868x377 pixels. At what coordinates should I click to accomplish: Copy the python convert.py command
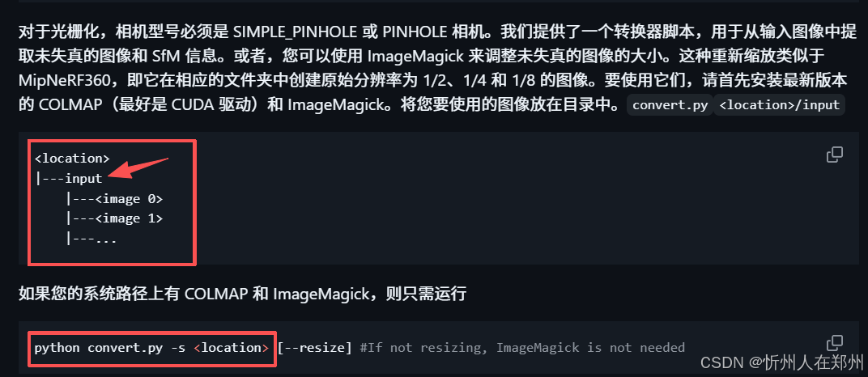(834, 343)
